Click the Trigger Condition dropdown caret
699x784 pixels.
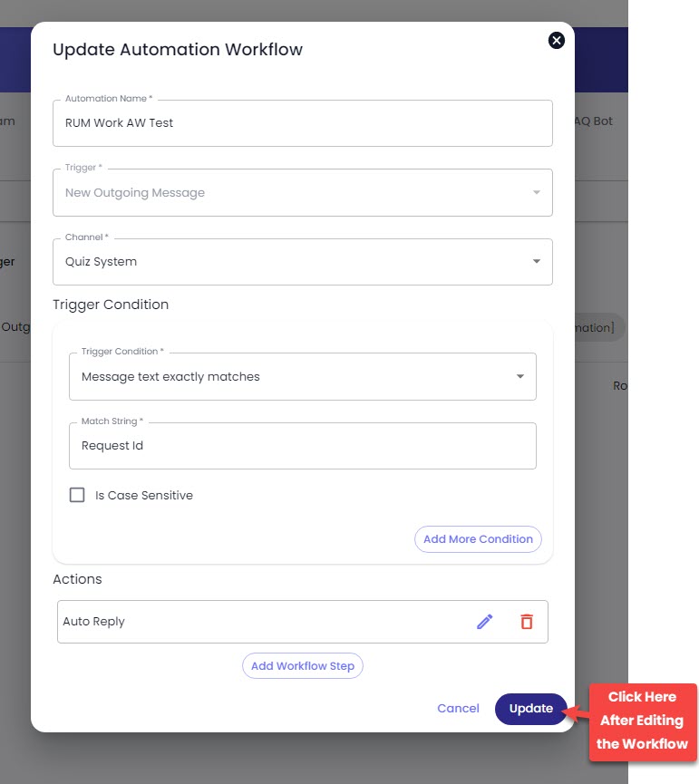(520, 376)
